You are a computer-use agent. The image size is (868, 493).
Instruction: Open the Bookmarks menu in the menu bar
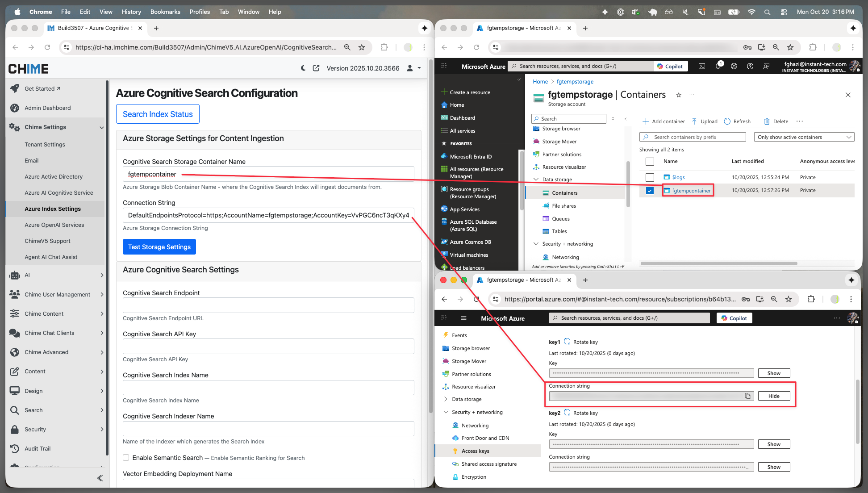coord(165,12)
